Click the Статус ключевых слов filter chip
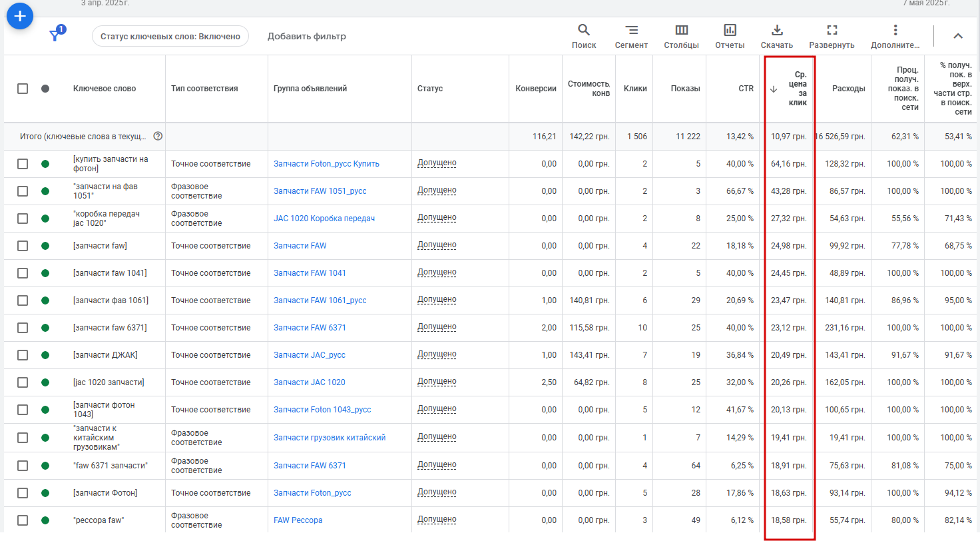This screenshot has height=541, width=980. click(x=170, y=36)
